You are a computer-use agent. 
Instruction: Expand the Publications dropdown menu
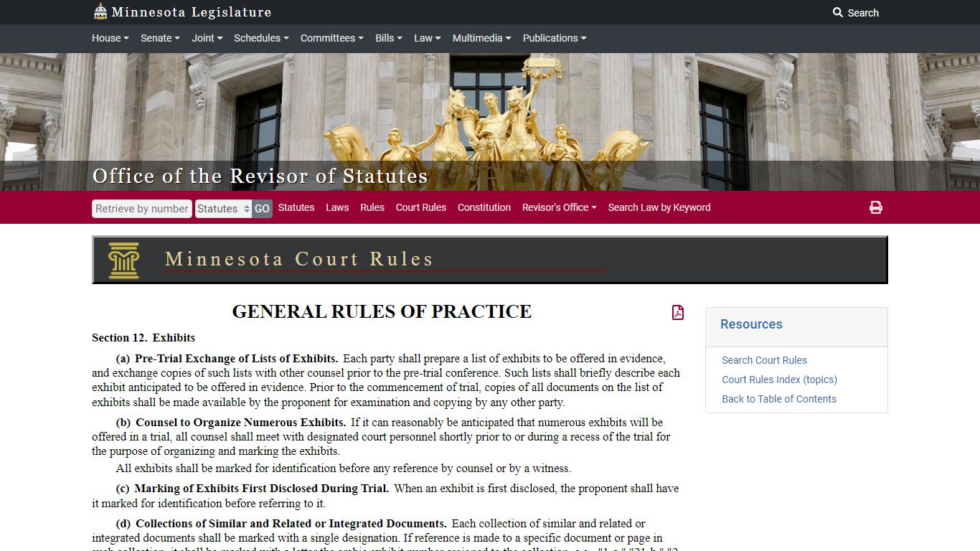click(555, 38)
